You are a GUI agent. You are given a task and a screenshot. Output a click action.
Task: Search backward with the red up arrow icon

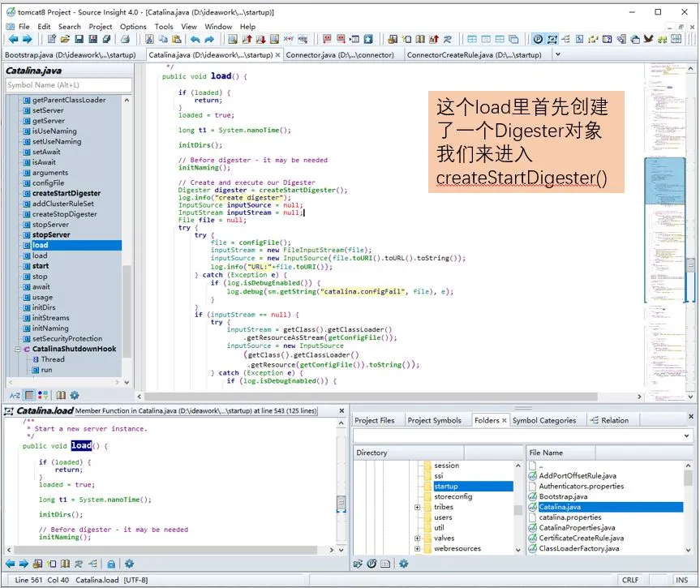pyautogui.click(x=247, y=39)
